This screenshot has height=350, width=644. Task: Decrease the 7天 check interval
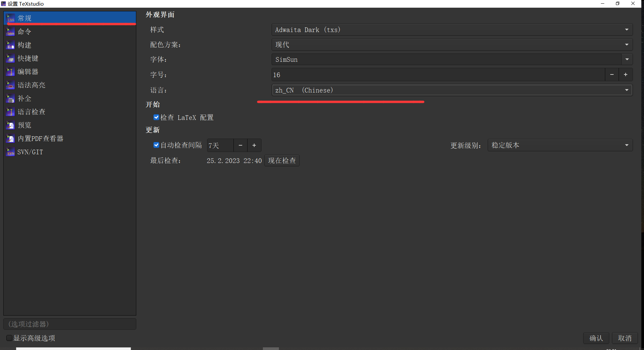click(x=240, y=145)
